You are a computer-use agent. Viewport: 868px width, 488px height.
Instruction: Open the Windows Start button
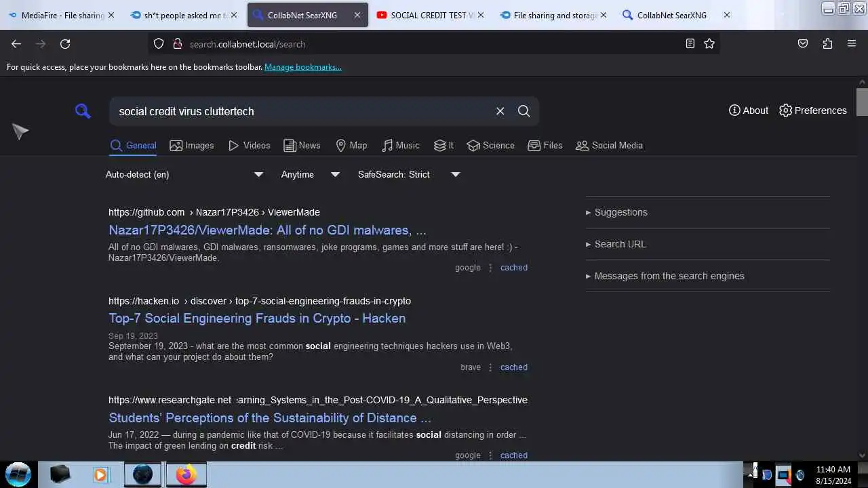point(18,474)
